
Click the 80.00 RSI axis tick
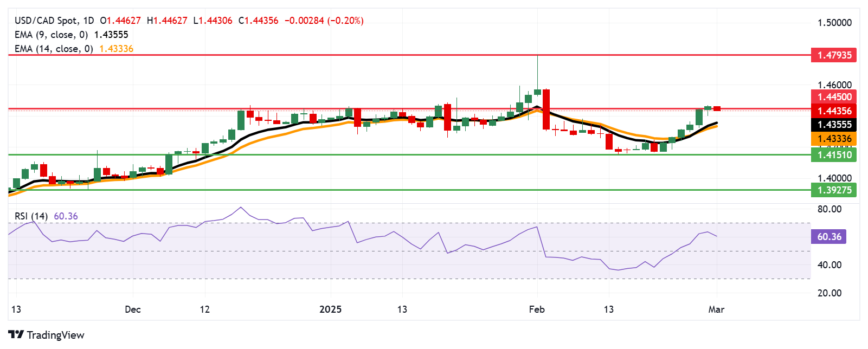[x=829, y=209]
